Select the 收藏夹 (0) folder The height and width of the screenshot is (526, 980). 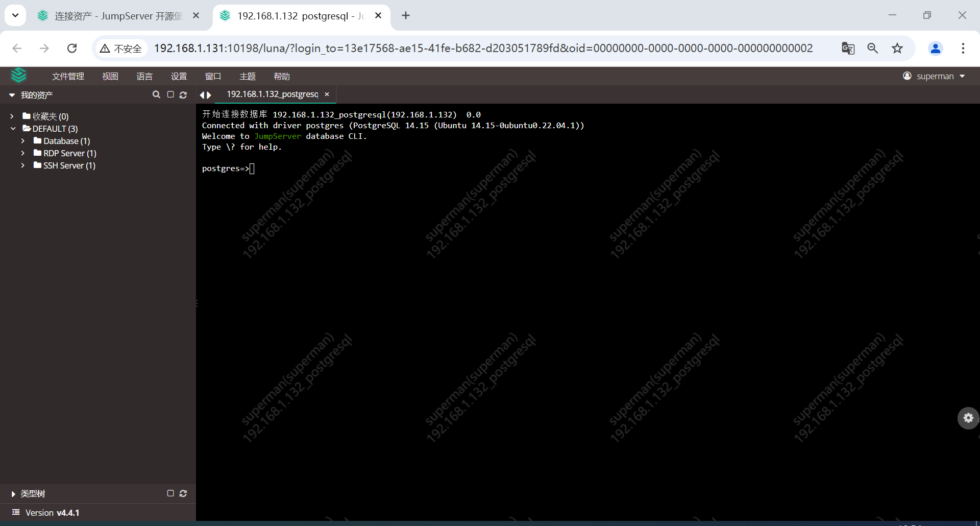45,116
